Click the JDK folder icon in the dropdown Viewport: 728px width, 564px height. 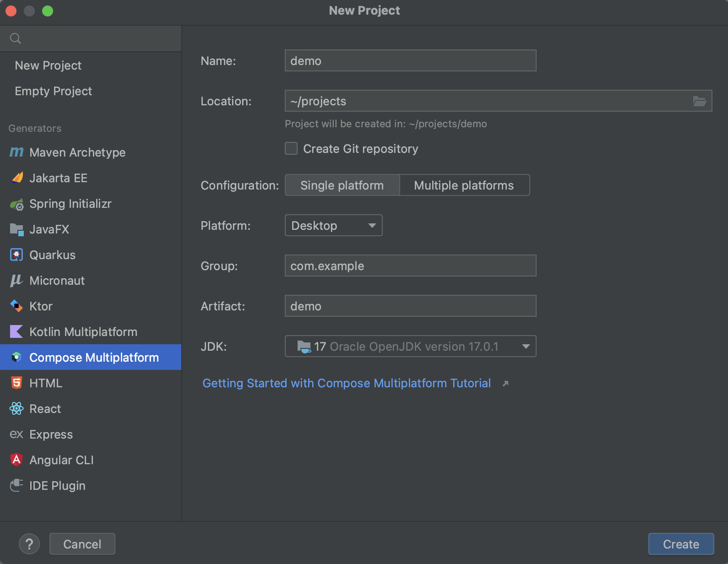[304, 347]
